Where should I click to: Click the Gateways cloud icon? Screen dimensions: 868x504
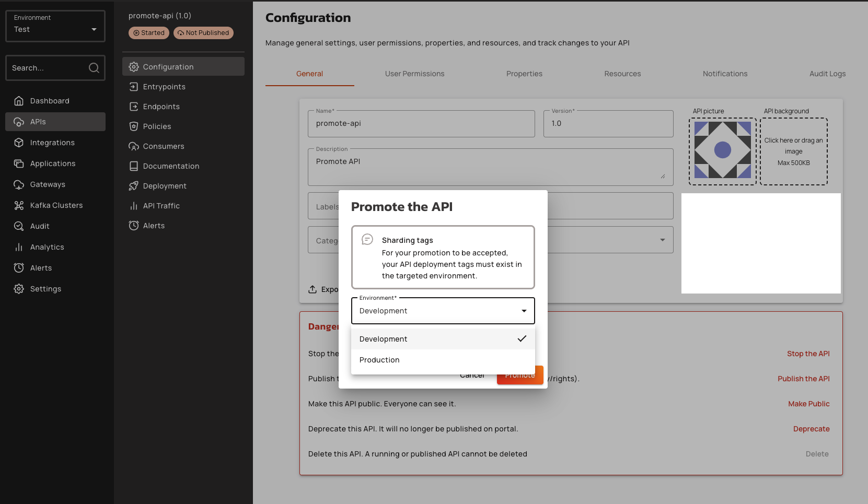[19, 184]
